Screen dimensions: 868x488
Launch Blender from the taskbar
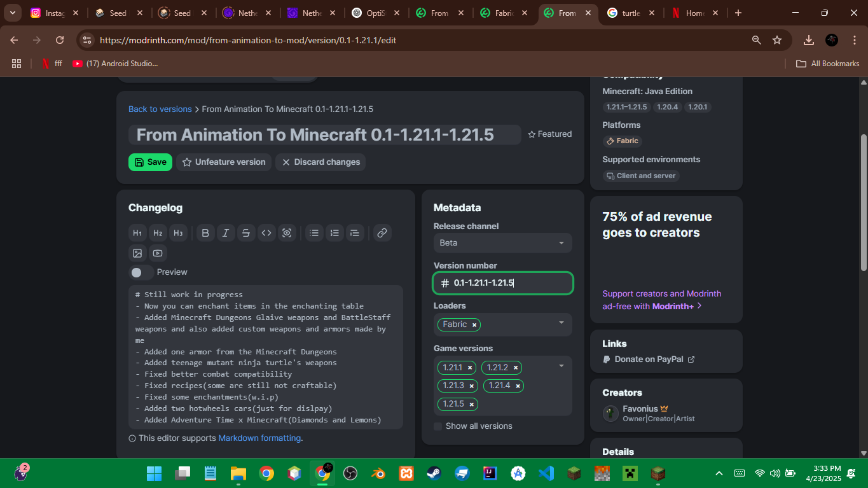378,473
